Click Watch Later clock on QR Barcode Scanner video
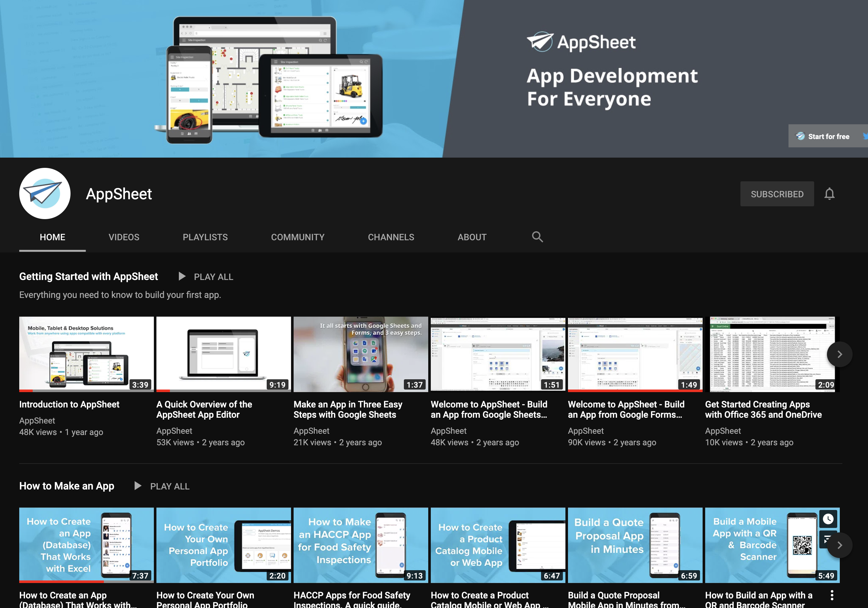 828,520
